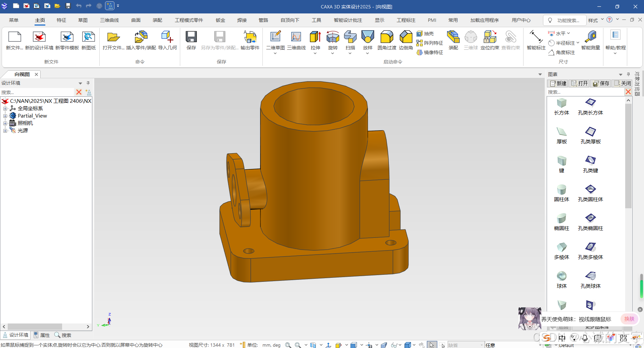Screen dimensions: 644x348
Task: Click 输出零件 export part icon
Action: coord(250,37)
